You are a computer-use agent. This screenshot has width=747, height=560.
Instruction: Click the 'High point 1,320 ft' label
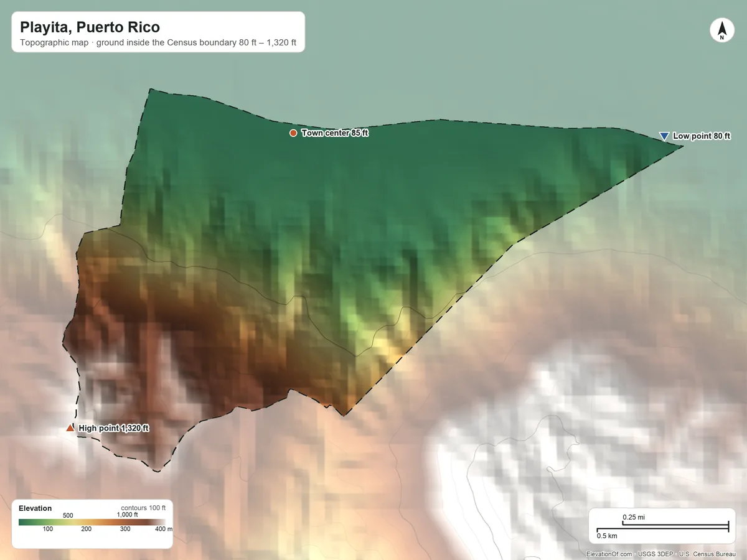click(x=114, y=428)
